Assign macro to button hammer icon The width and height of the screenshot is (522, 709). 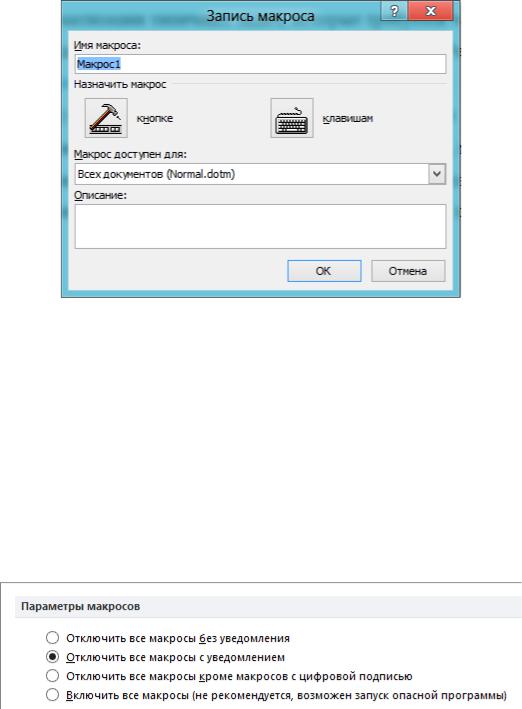[106, 118]
